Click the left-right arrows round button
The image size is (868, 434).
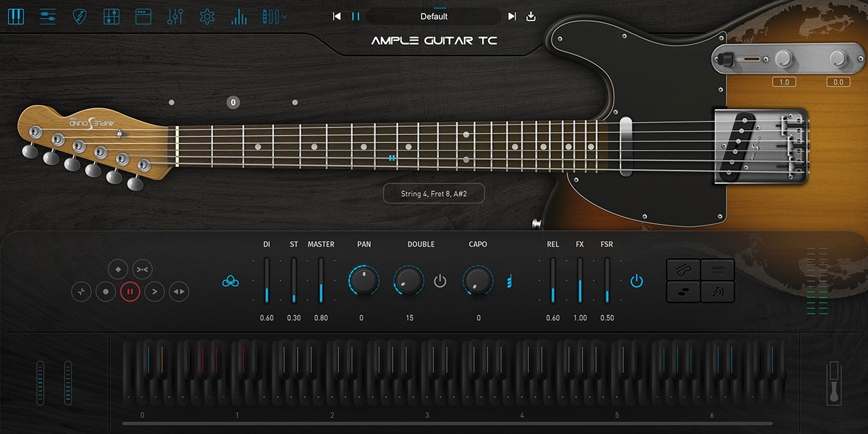[179, 292]
